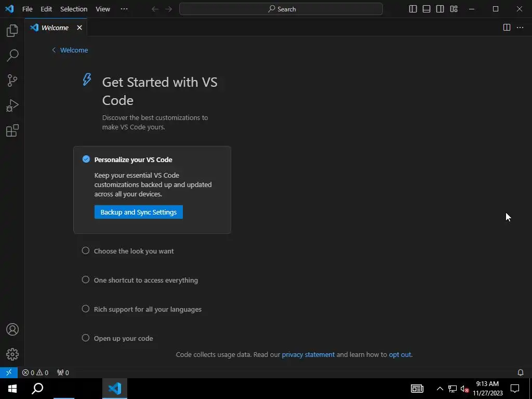Click VS Code icon in the taskbar
Screen dimensions: 532x399
(115, 389)
